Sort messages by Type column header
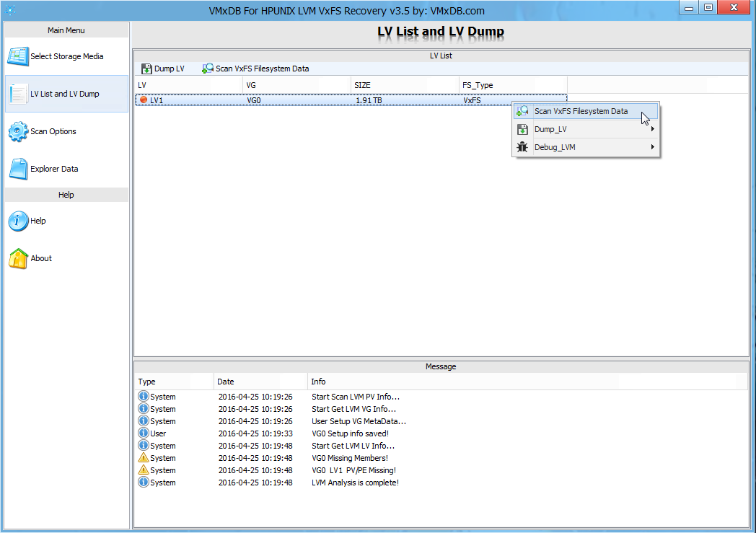756x533 pixels. pyautogui.click(x=175, y=382)
